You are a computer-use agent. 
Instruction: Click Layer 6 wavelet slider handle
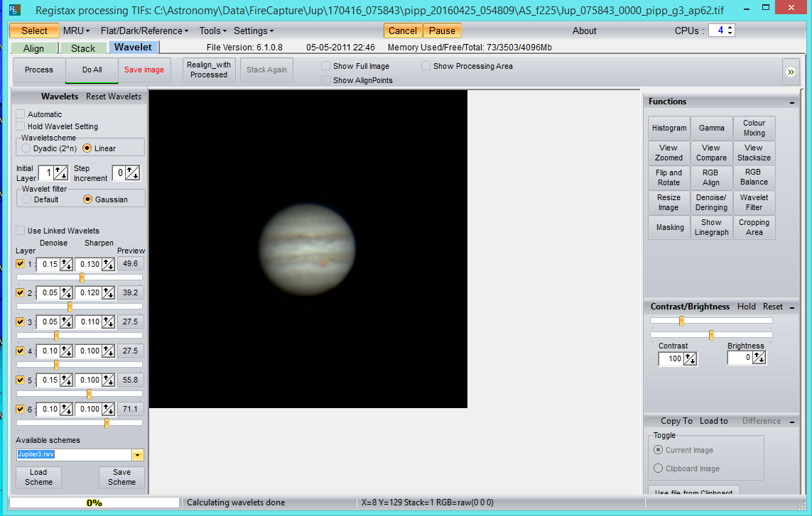[x=107, y=423]
